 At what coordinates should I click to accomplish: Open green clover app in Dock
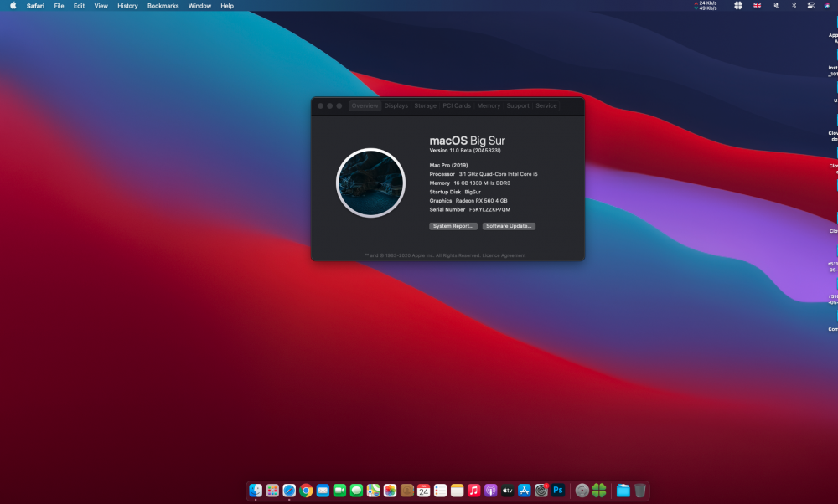[x=599, y=490]
